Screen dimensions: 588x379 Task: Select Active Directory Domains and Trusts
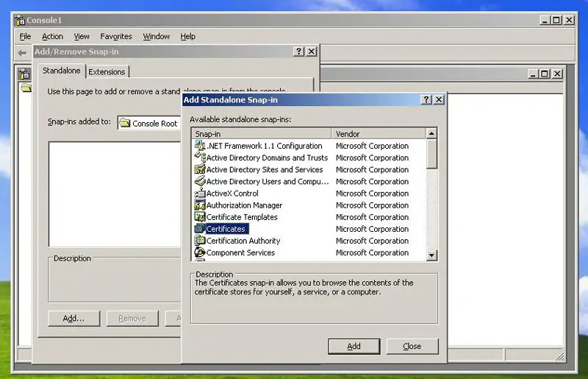click(267, 157)
